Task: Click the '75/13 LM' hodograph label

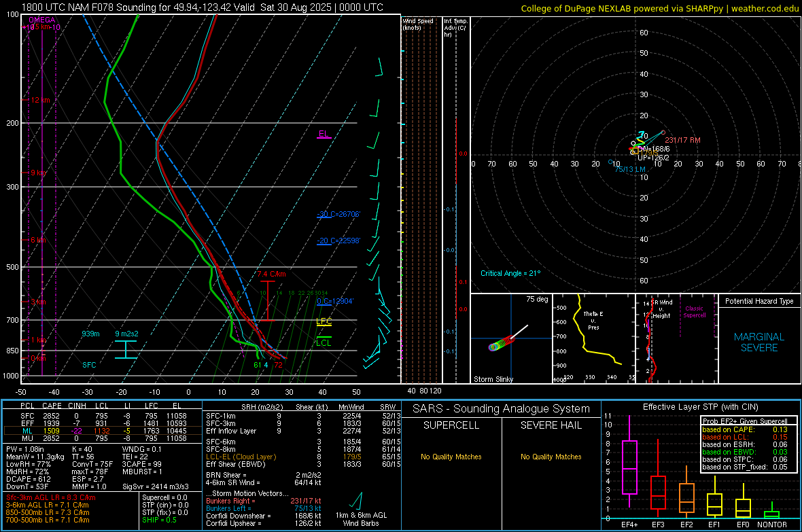Action: [x=629, y=169]
